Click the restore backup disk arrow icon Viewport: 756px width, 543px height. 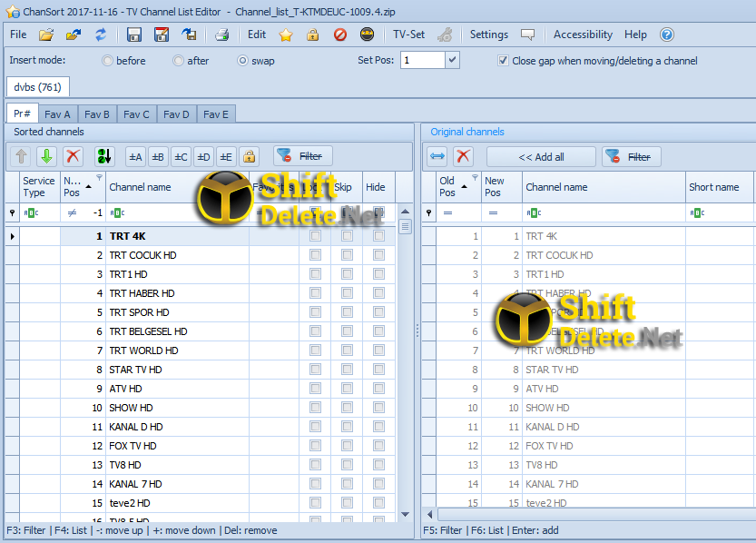[189, 35]
